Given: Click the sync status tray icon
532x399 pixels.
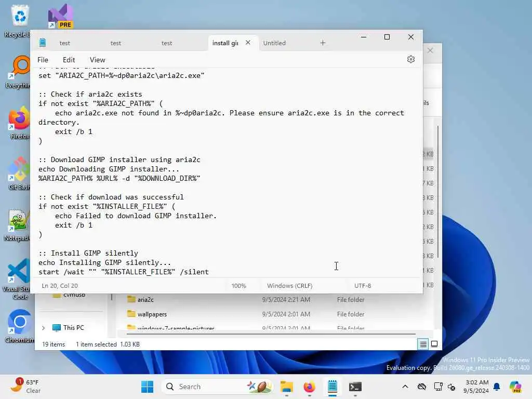Looking at the screenshot, I should tap(451, 387).
